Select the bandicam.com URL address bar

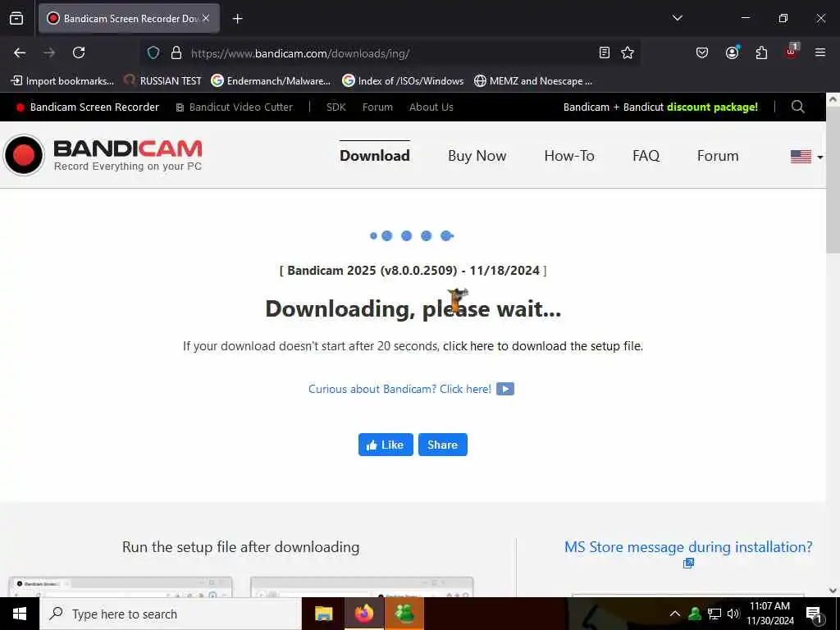[x=391, y=53]
